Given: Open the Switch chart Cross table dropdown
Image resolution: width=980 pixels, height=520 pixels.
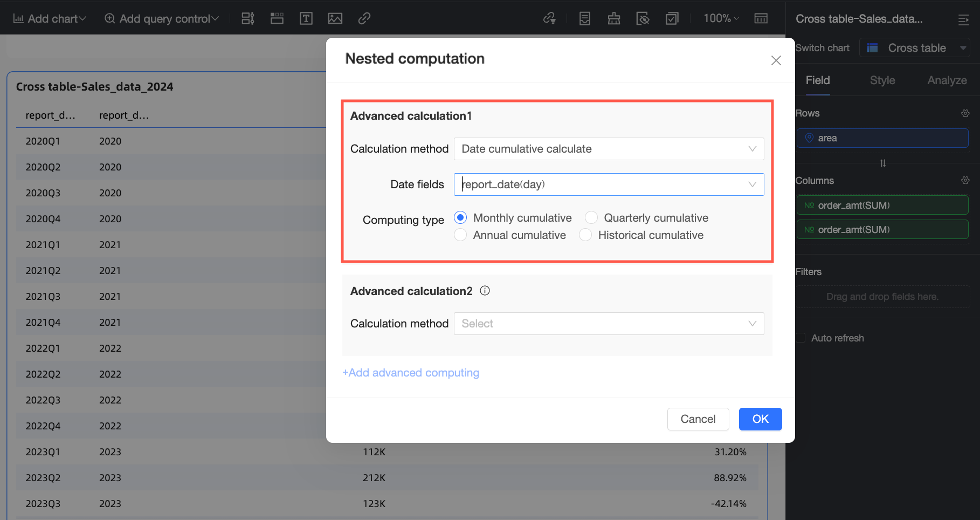Looking at the screenshot, I should 915,48.
